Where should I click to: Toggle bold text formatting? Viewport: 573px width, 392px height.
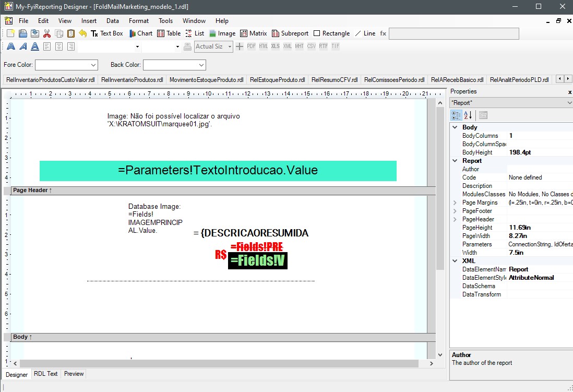[x=11, y=46]
